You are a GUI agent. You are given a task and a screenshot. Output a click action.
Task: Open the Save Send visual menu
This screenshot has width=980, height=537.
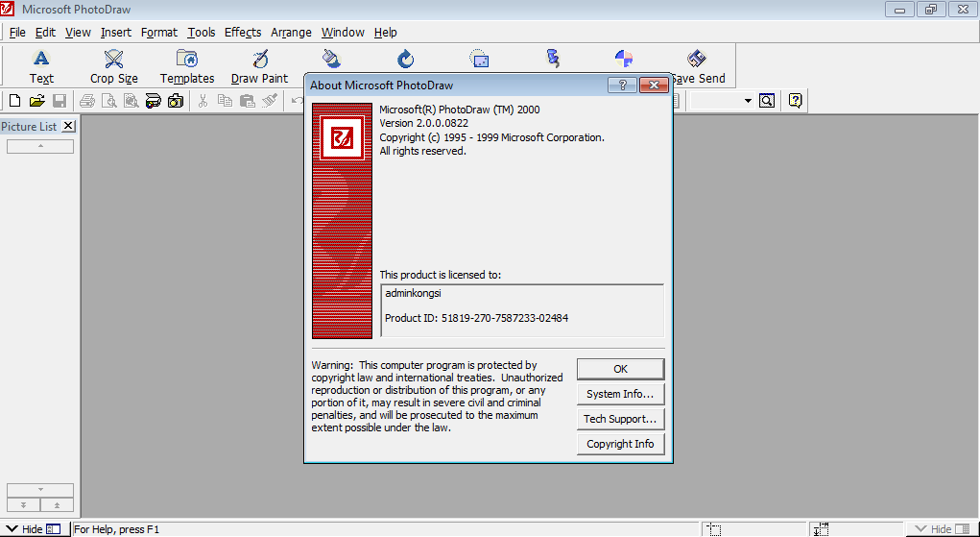click(x=697, y=67)
